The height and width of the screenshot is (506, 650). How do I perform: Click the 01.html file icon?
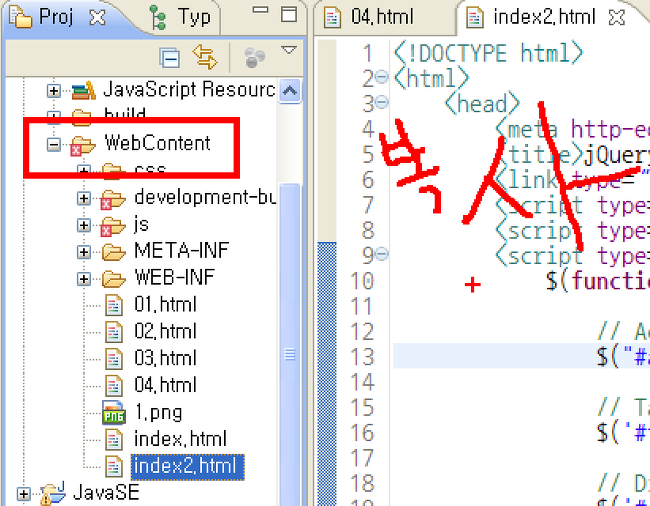tap(114, 305)
